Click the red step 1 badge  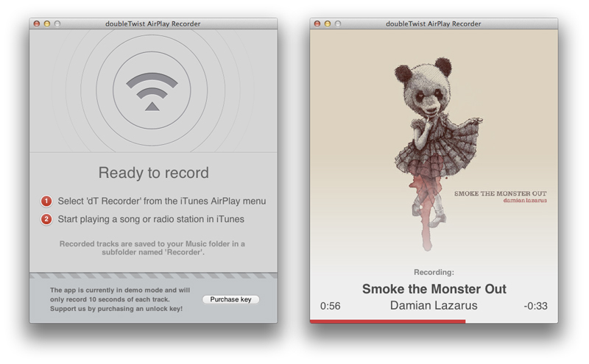[x=46, y=201]
